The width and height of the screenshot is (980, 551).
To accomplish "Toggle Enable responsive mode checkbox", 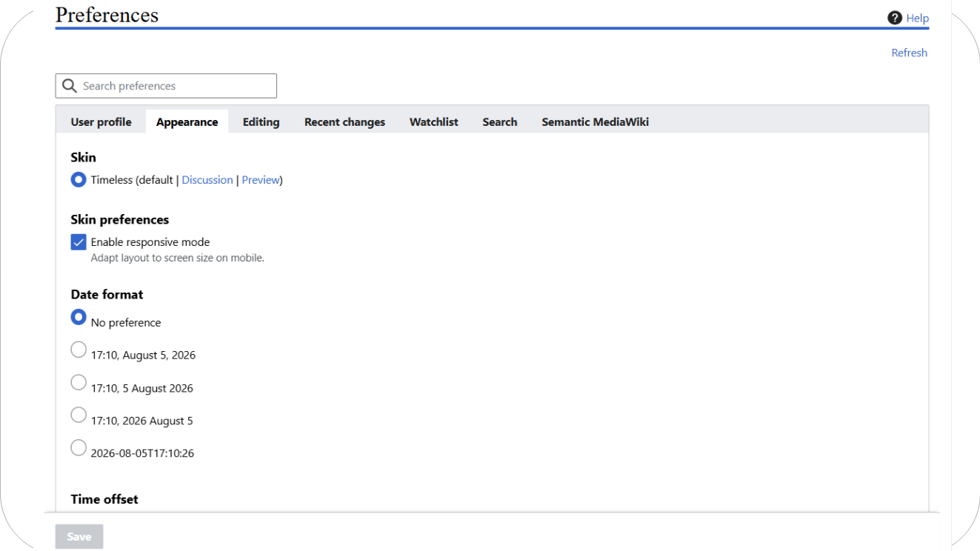I will coord(79,242).
